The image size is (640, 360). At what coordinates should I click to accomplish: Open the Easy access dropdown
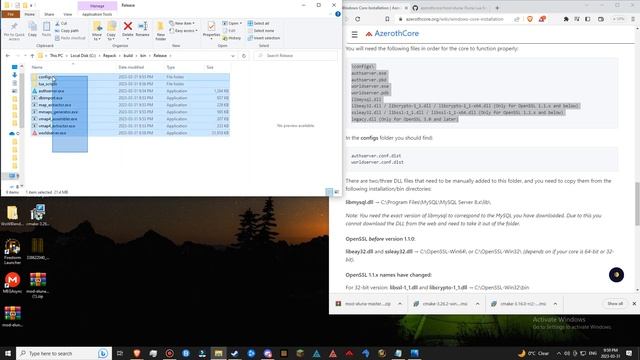coord(184,31)
